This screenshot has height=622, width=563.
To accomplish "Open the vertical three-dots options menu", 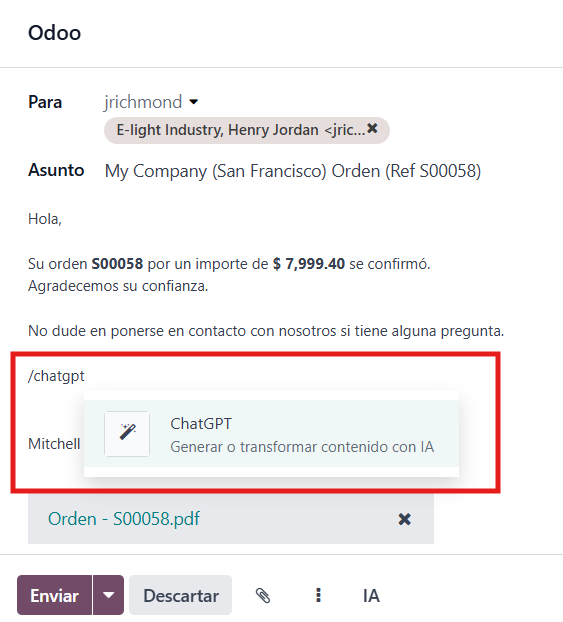I will (x=318, y=595).
